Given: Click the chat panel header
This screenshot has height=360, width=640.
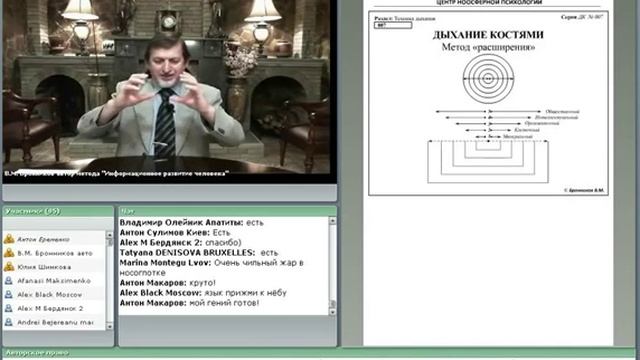Looking at the screenshot, I should (x=228, y=211).
